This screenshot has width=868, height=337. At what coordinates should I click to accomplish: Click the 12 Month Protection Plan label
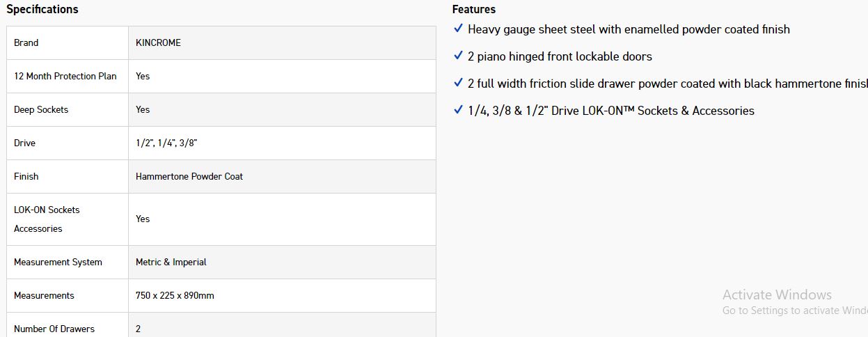coord(65,77)
